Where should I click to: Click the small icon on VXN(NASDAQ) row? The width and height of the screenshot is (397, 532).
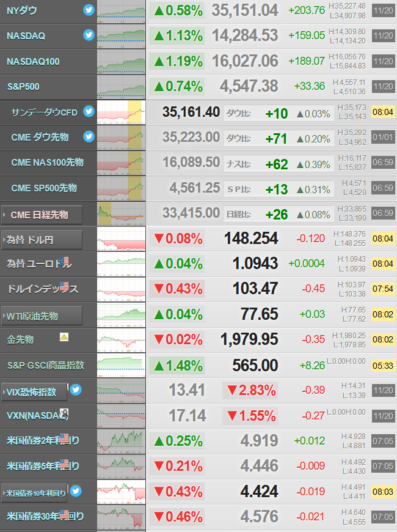click(64, 413)
